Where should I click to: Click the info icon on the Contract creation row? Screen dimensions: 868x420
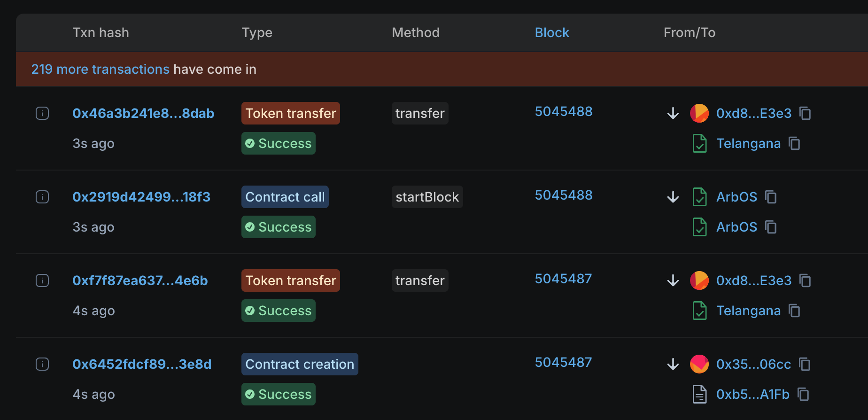click(42, 364)
